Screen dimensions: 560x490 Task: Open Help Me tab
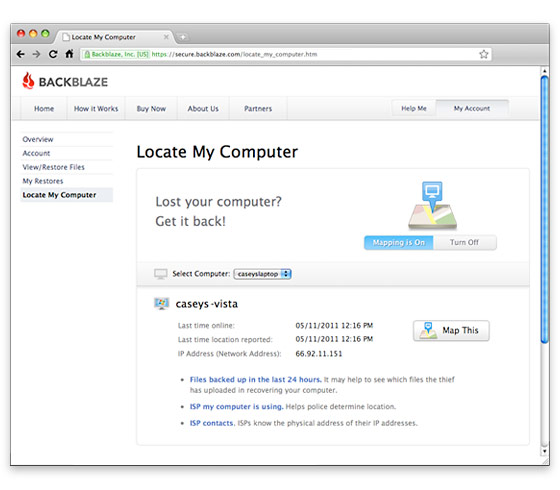pyautogui.click(x=414, y=108)
